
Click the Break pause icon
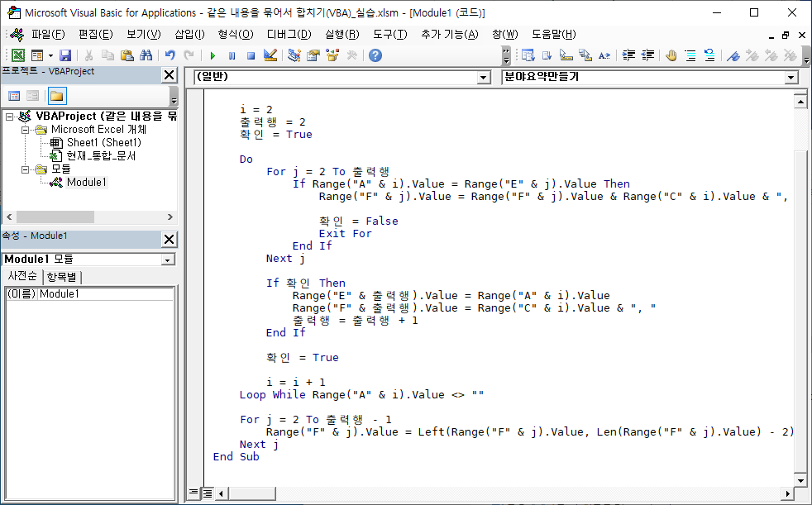pos(232,55)
